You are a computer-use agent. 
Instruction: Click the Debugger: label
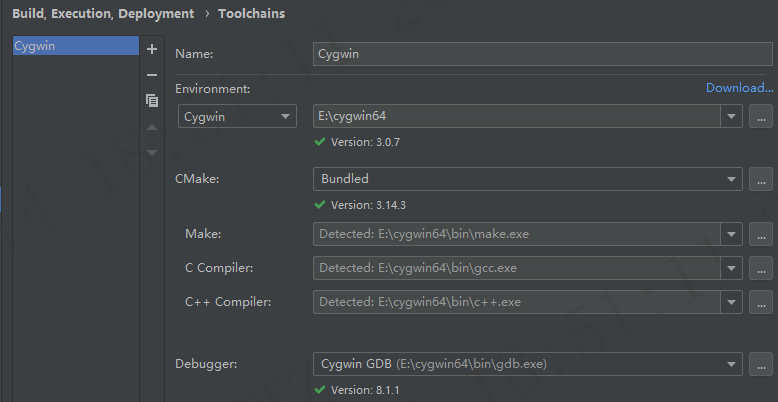tap(206, 364)
